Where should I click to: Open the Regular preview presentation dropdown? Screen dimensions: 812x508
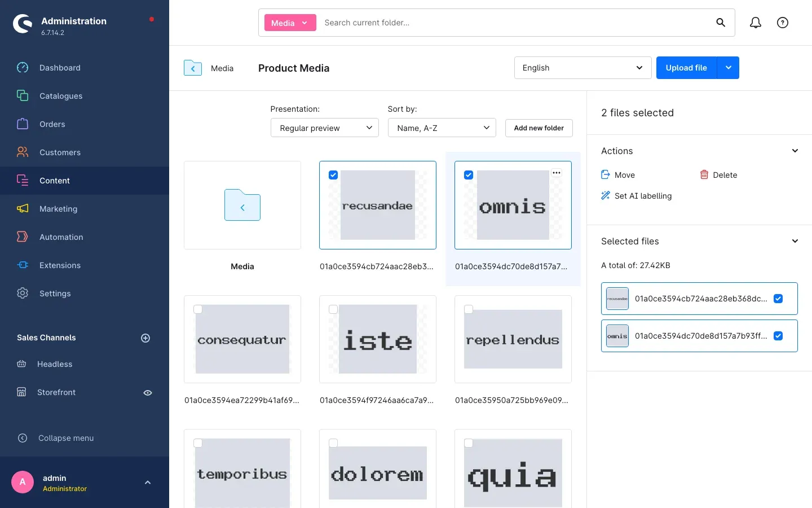coord(325,128)
